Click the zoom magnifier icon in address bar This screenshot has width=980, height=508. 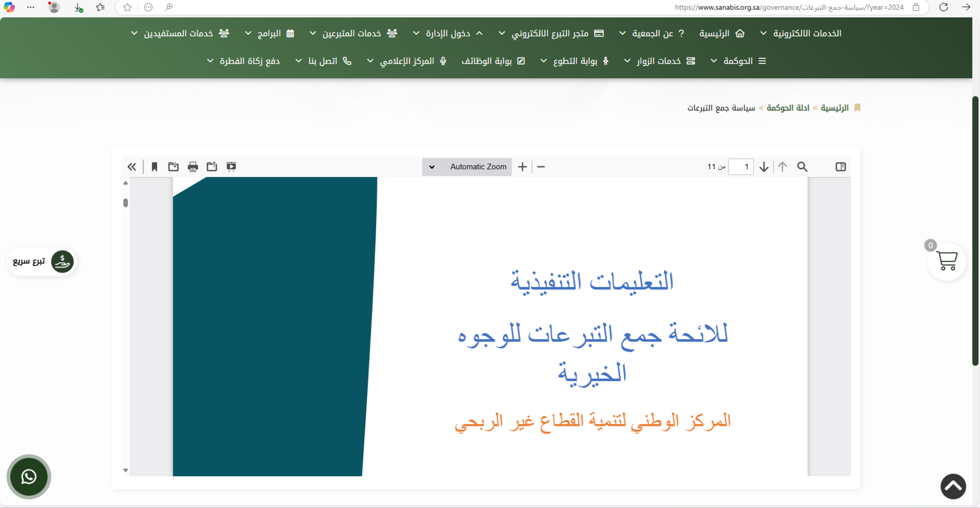pyautogui.click(x=169, y=7)
